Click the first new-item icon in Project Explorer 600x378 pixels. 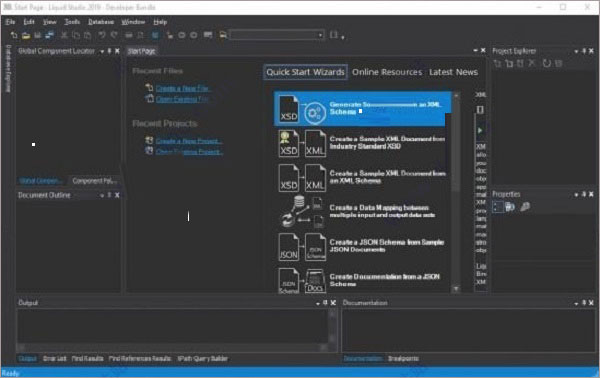pyautogui.click(x=497, y=63)
